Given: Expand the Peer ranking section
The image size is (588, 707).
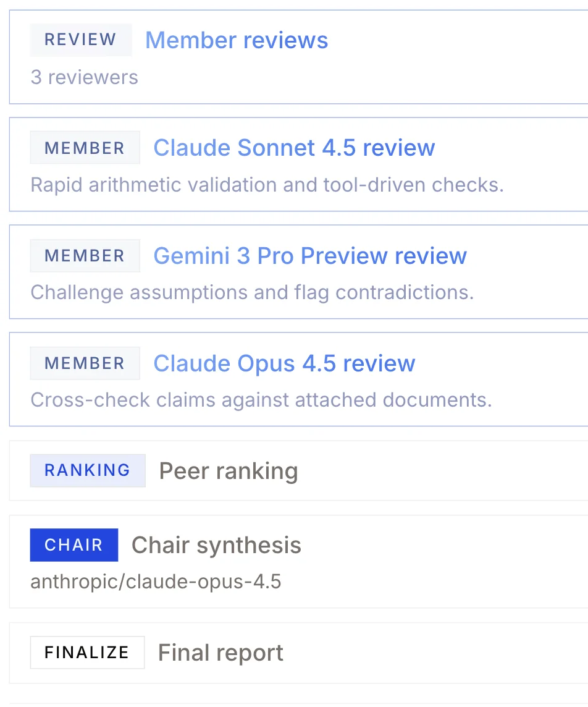Looking at the screenshot, I should pos(228,470).
